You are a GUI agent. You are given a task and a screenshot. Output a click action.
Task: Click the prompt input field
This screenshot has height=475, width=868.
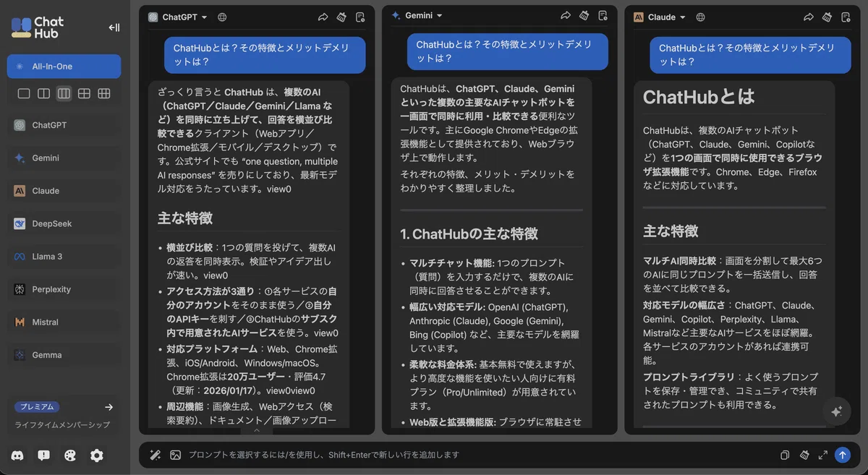coord(477,455)
